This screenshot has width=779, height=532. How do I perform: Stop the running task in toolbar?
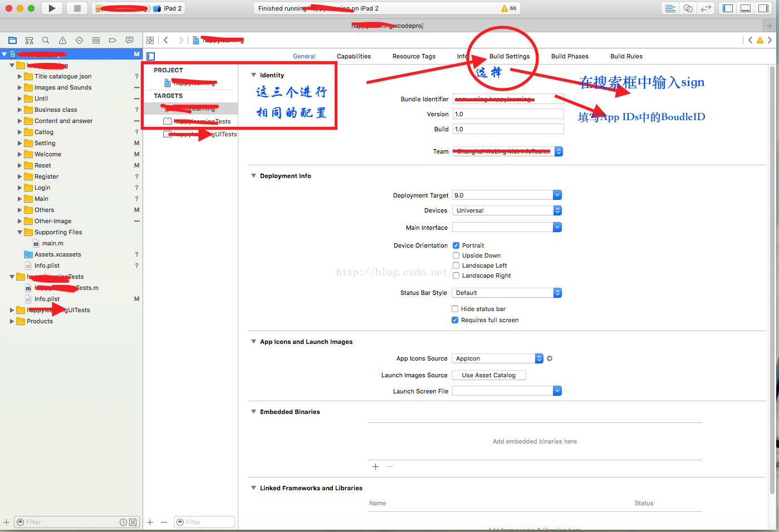pyautogui.click(x=77, y=8)
